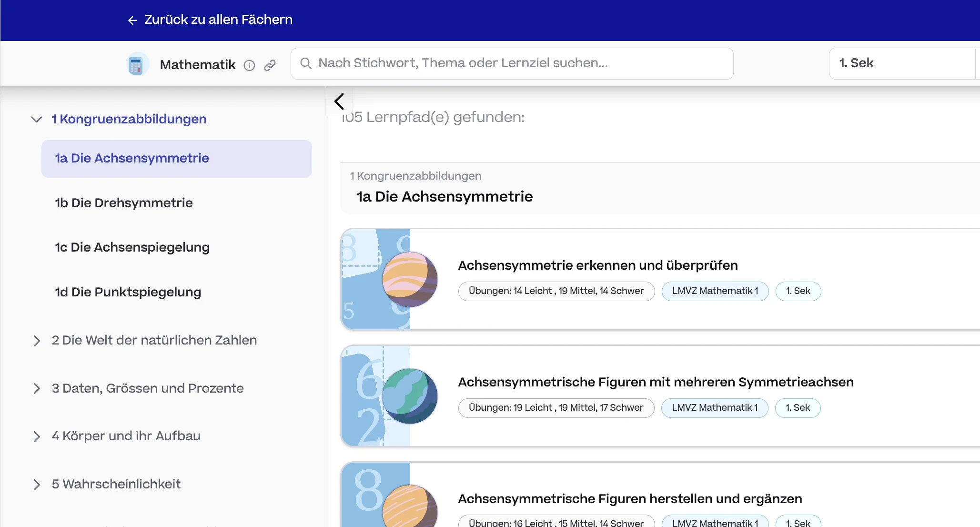Go back via Zurück zu allen Fächern
The width and height of the screenshot is (980, 527).
pyautogui.click(x=218, y=20)
